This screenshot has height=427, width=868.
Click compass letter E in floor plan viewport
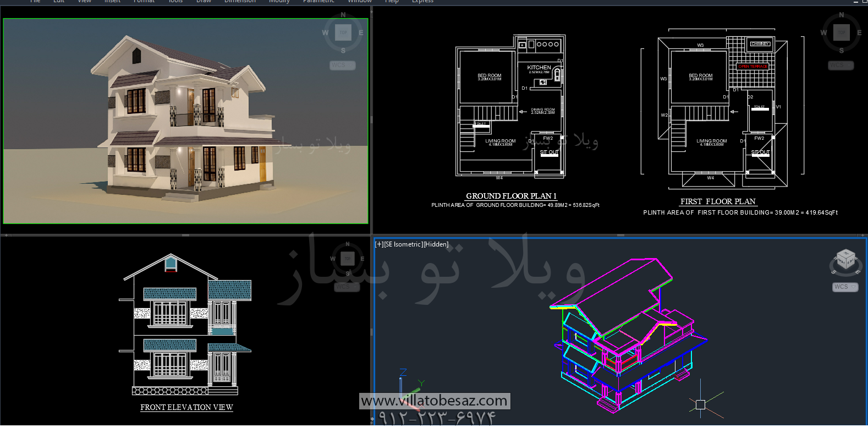[x=859, y=33]
